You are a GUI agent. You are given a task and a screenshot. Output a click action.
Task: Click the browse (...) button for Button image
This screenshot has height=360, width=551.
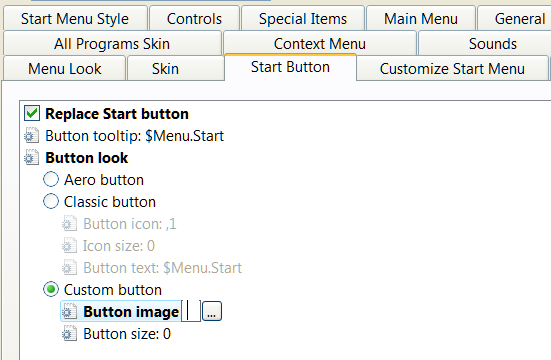212,311
